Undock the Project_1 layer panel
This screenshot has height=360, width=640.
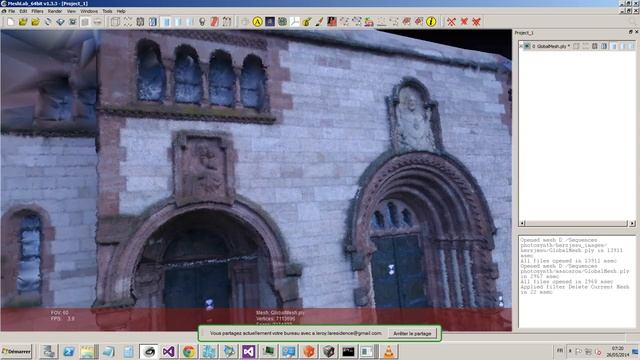(631, 32)
